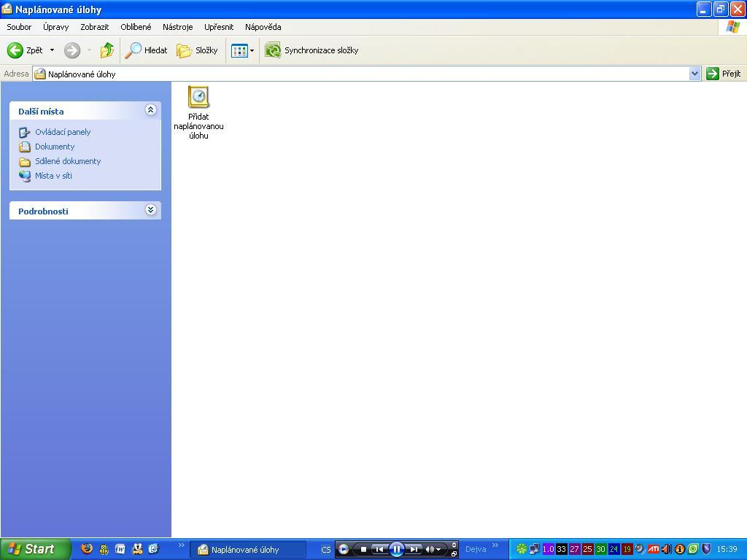
Task: Click the fourth quick launch icon
Action: 137,549
